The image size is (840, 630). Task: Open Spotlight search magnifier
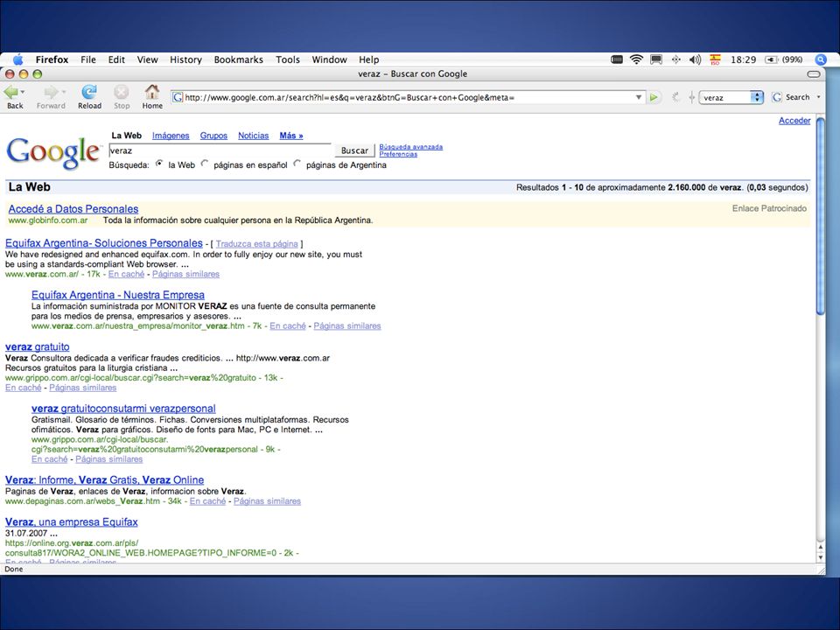click(821, 59)
